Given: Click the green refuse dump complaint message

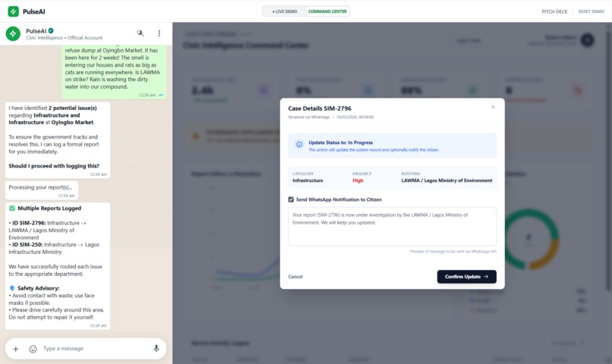Looking at the screenshot, I should pos(114,71).
